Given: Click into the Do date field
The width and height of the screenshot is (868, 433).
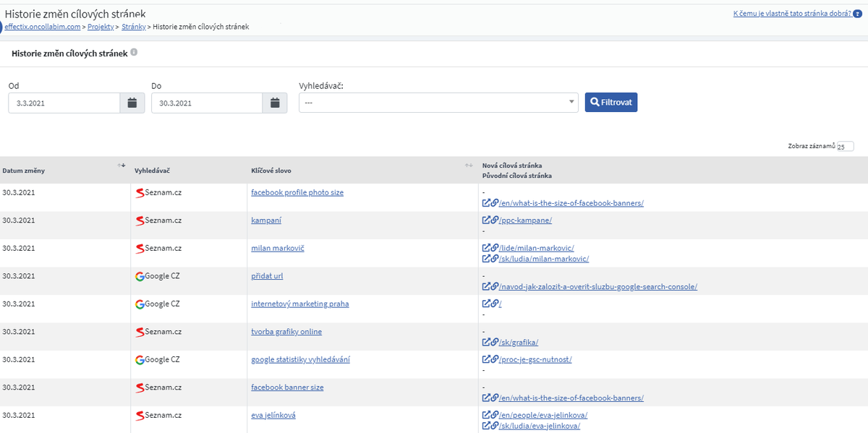Looking at the screenshot, I should (206, 103).
